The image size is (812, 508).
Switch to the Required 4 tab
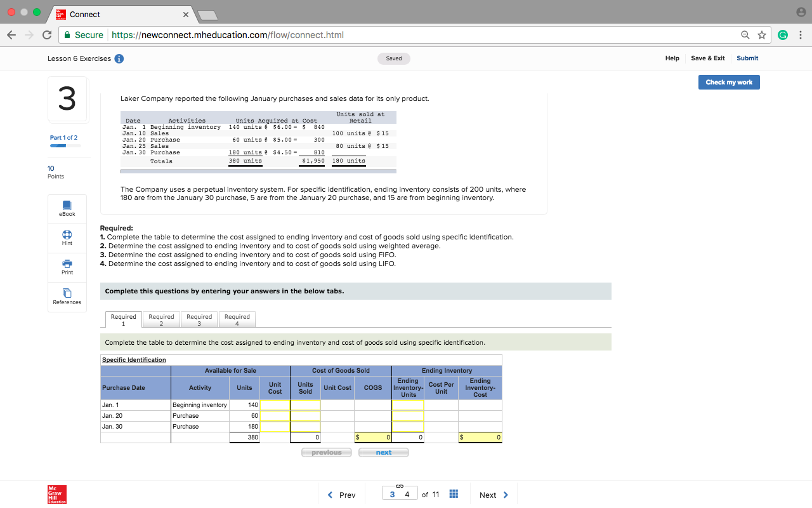pyautogui.click(x=237, y=319)
